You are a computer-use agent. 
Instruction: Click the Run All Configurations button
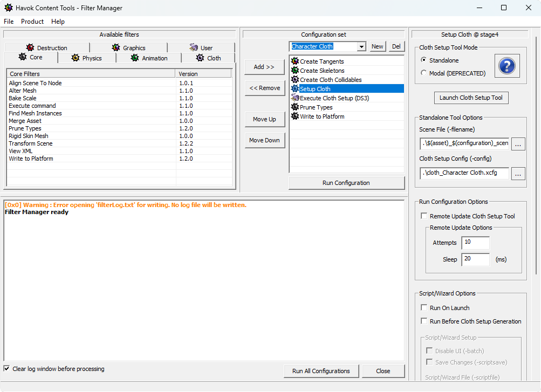321,371
